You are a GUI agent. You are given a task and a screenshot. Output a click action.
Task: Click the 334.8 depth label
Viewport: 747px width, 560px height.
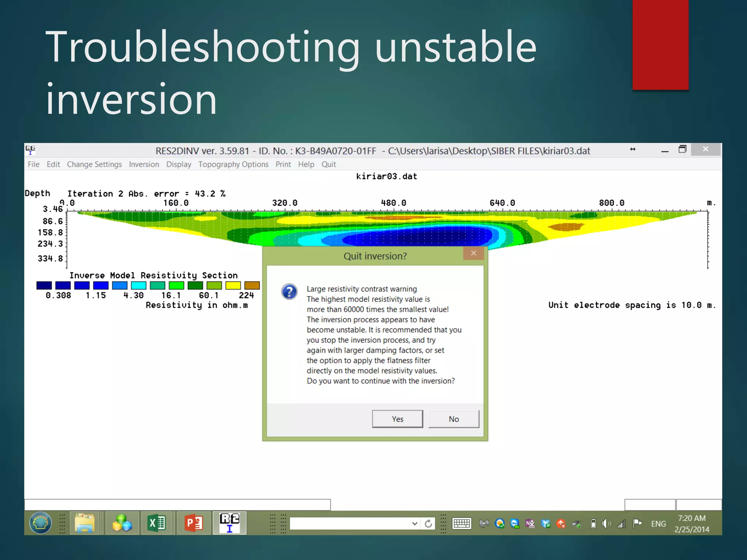coord(50,258)
